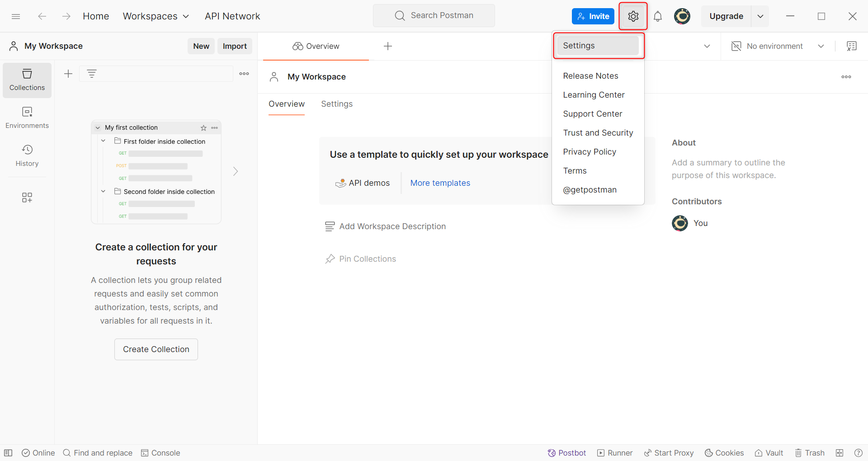The width and height of the screenshot is (868, 461).
Task: Toggle the two-pane view in the status bar
Action: pyautogui.click(x=840, y=453)
